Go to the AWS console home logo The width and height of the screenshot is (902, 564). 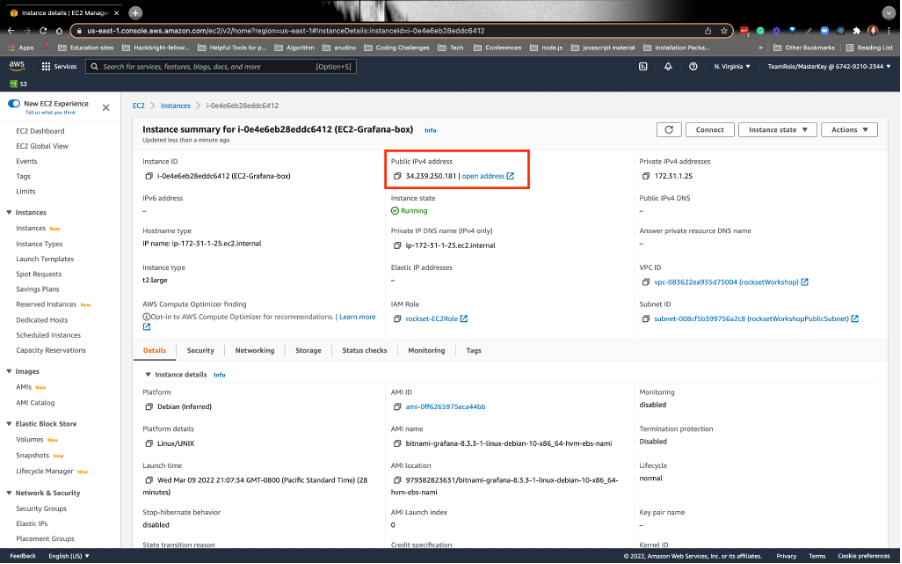pyautogui.click(x=17, y=66)
